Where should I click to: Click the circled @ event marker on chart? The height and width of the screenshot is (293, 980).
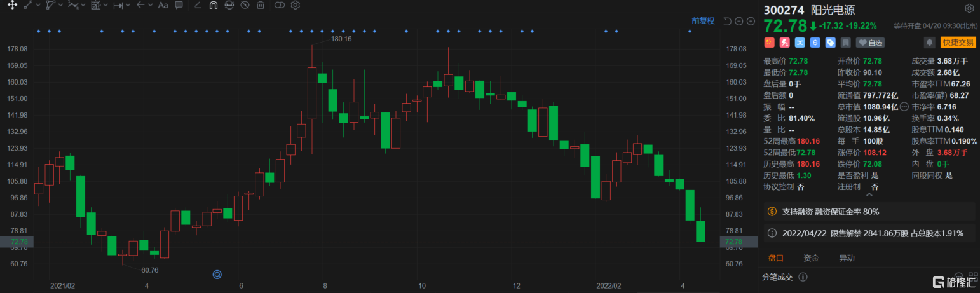217,274
